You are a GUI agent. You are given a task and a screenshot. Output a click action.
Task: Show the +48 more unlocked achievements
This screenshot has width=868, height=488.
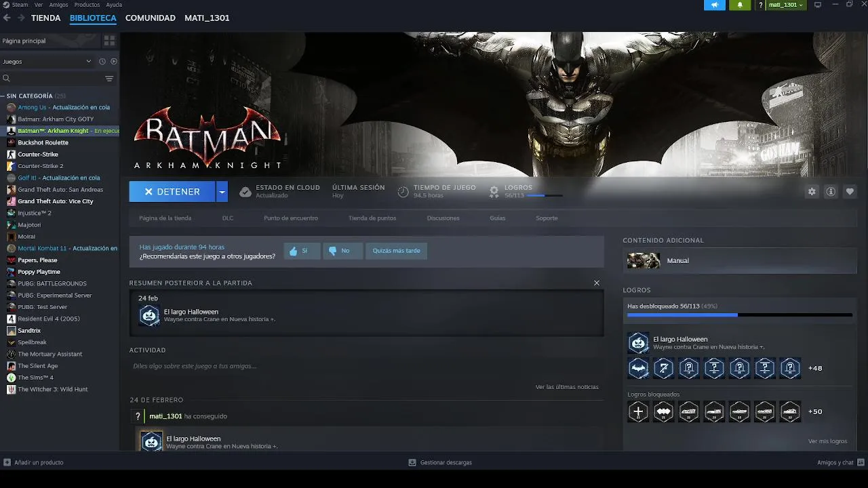click(815, 369)
